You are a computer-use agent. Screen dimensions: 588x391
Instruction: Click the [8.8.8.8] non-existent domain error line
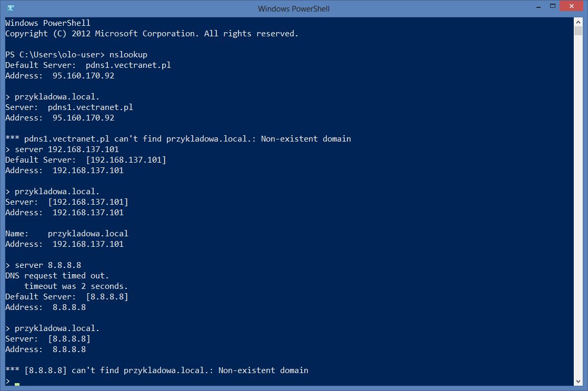157,370
